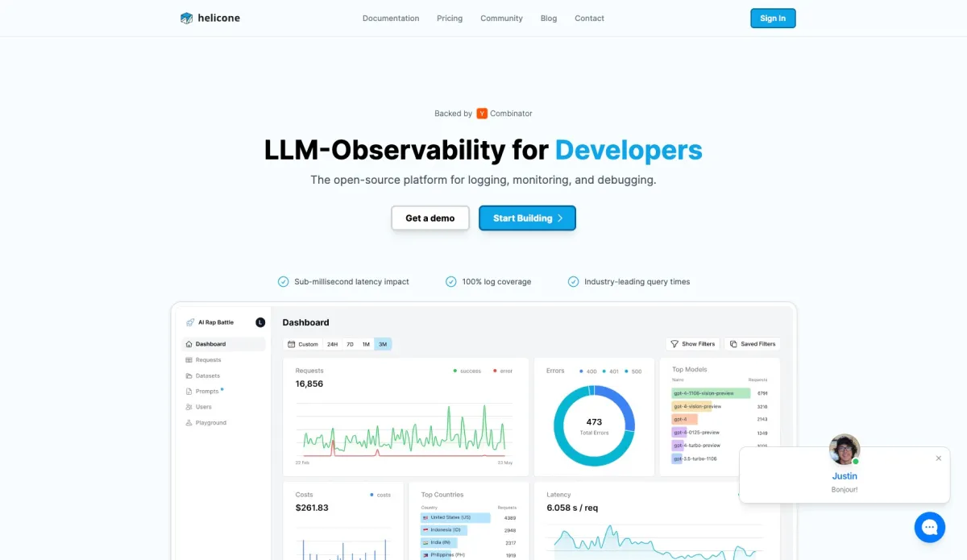
Task: Click the helicone wordmark text
Action: tap(218, 18)
